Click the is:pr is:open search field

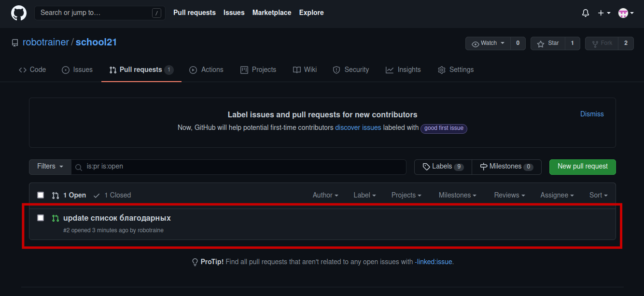239,167
